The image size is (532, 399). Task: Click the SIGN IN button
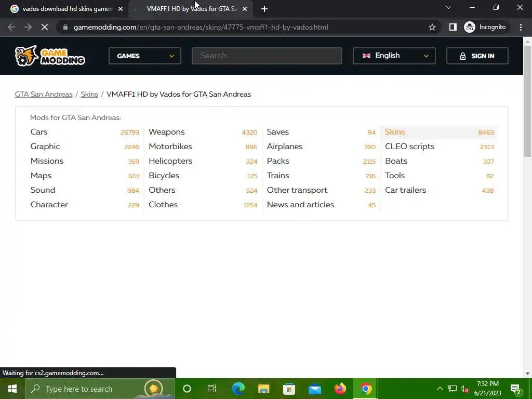477,56
